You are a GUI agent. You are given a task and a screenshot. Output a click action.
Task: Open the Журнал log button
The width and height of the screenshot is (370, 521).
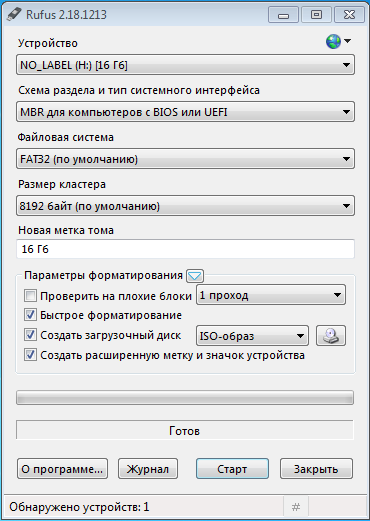click(148, 469)
